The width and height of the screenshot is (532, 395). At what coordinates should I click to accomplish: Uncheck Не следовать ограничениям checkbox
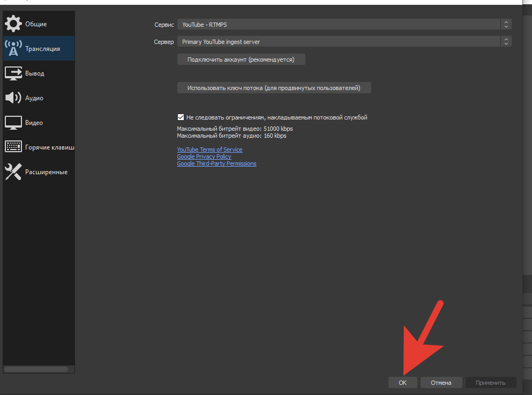181,117
